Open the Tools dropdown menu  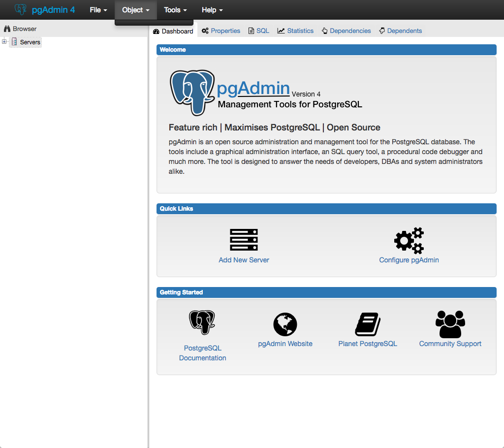(x=175, y=10)
